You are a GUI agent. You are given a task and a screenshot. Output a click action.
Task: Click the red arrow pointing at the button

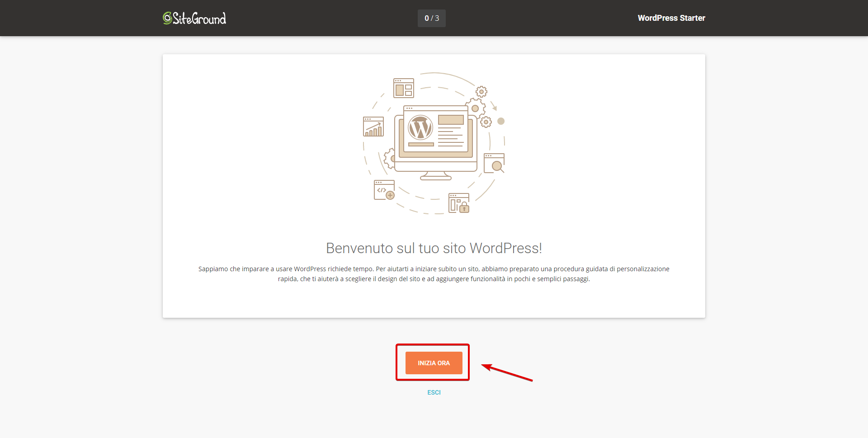tap(507, 372)
